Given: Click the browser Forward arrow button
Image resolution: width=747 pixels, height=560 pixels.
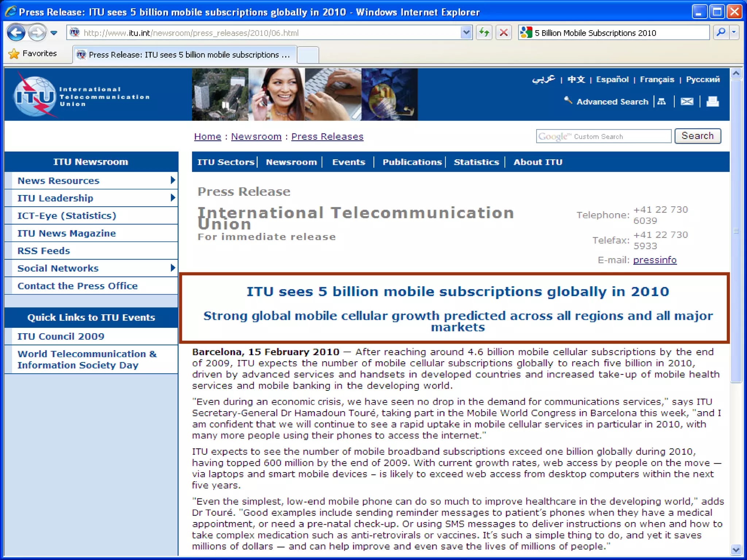Looking at the screenshot, I should tap(37, 33).
